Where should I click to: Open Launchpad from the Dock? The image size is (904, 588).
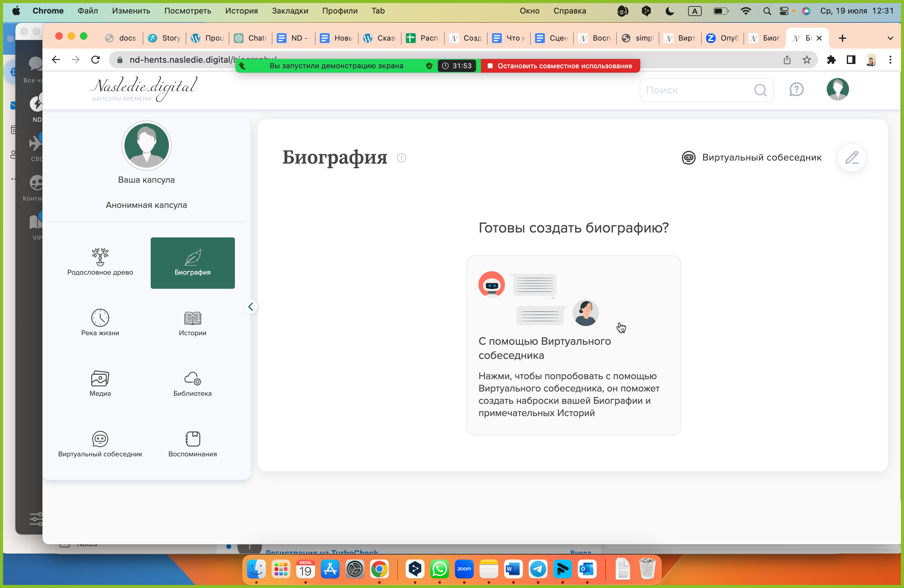coord(281,569)
